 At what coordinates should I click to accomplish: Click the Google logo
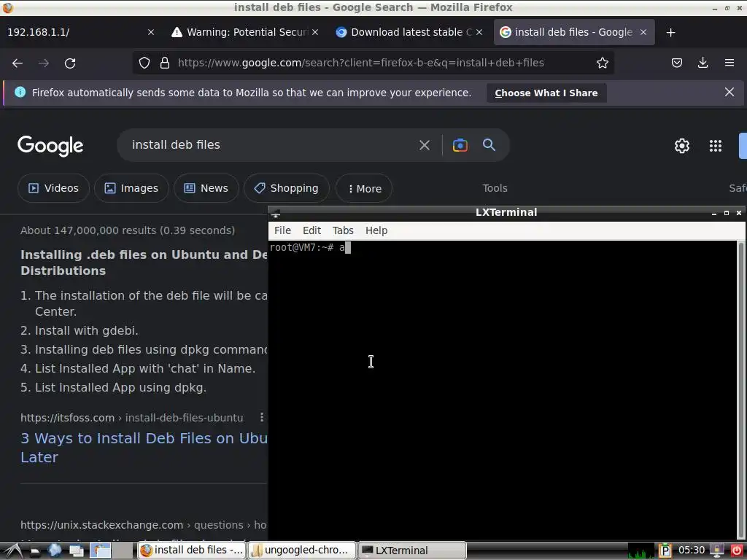tap(50, 146)
